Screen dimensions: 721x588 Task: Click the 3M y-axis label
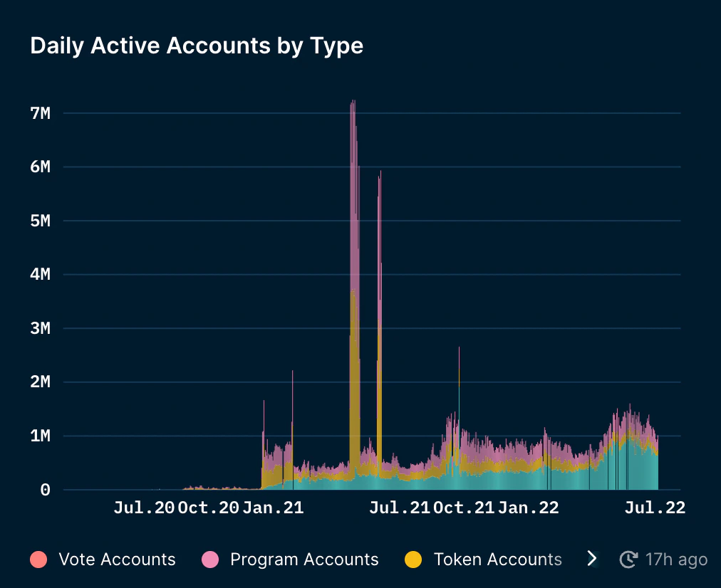coord(41,328)
